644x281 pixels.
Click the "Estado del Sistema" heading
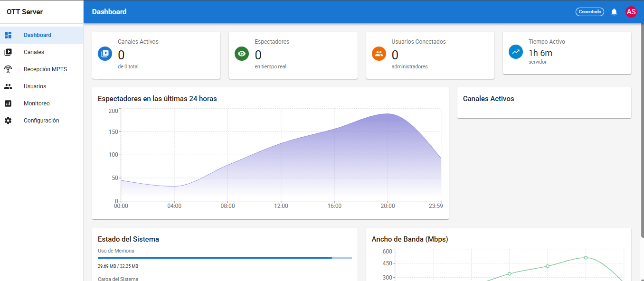coord(128,239)
